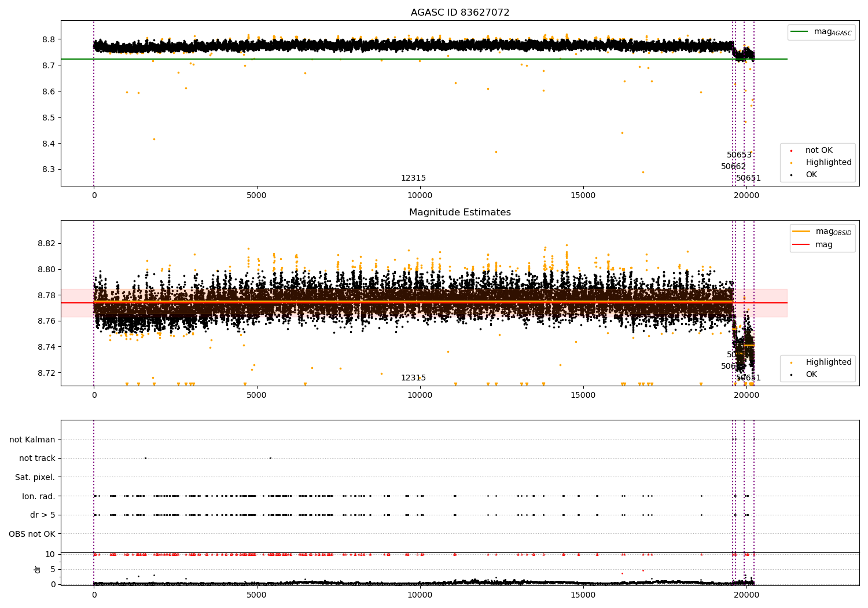Image resolution: width=868 pixels, height=608 pixels.
Task: Click the '8.4' y-axis tick in top plot
Action: pos(48,144)
